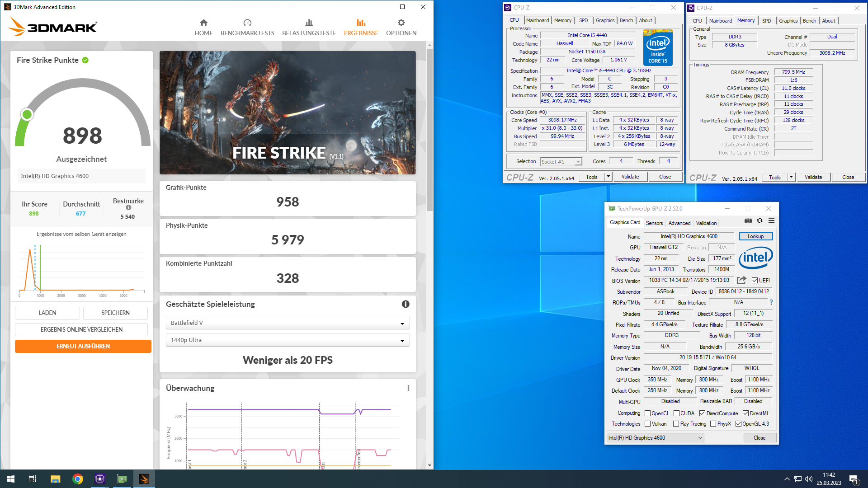Toggle Ray Tracing checkbox in GPU-Z
The image size is (868, 488).
pos(676,424)
